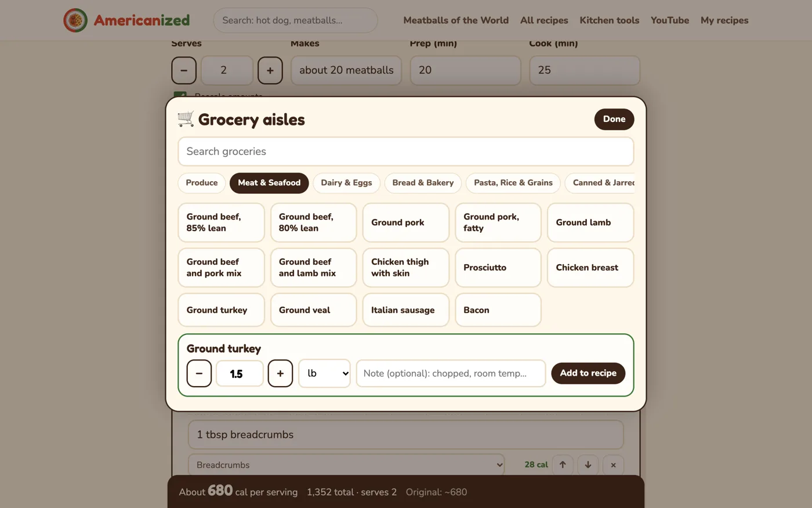Open the unit dropdown showing lb

tap(324, 373)
